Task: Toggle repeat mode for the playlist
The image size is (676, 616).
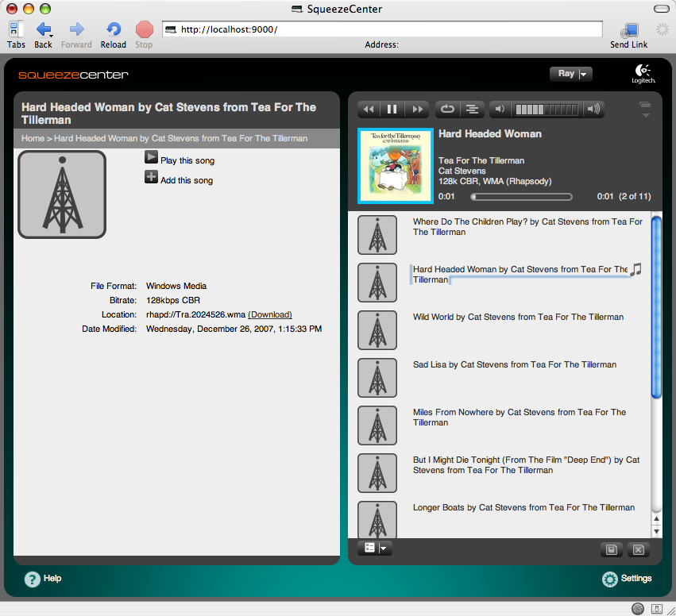Action: point(448,110)
